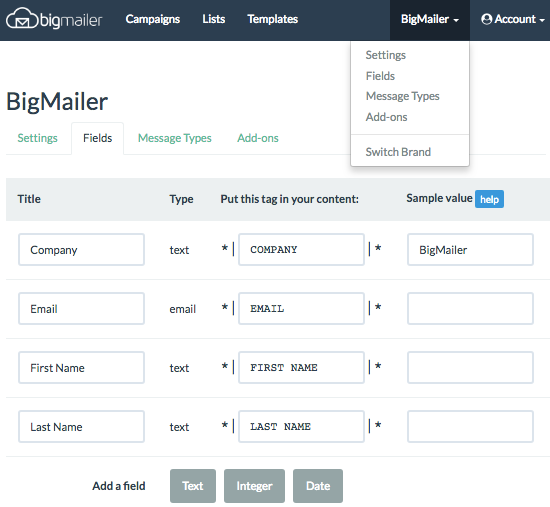The height and width of the screenshot is (507, 550).
Task: Edit the LAST NAME tag field
Action: pos(301,427)
